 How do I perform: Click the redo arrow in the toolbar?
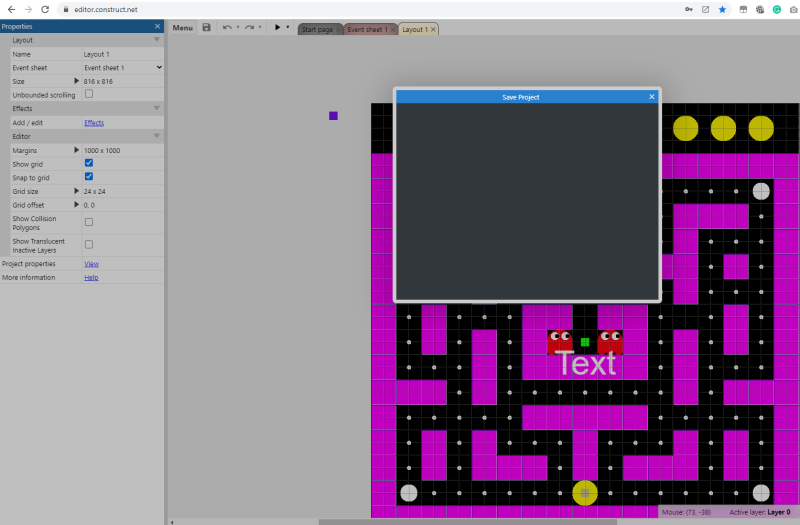pos(249,28)
